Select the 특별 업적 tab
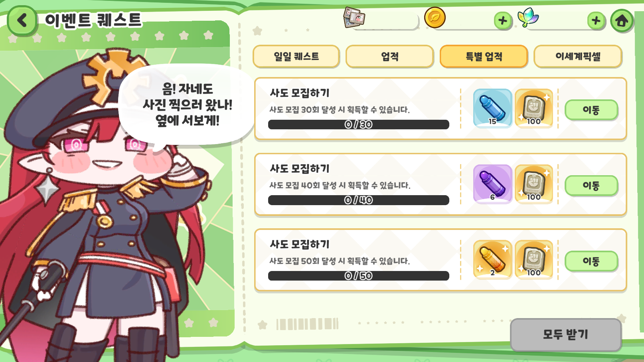The height and width of the screenshot is (362, 644). [484, 56]
